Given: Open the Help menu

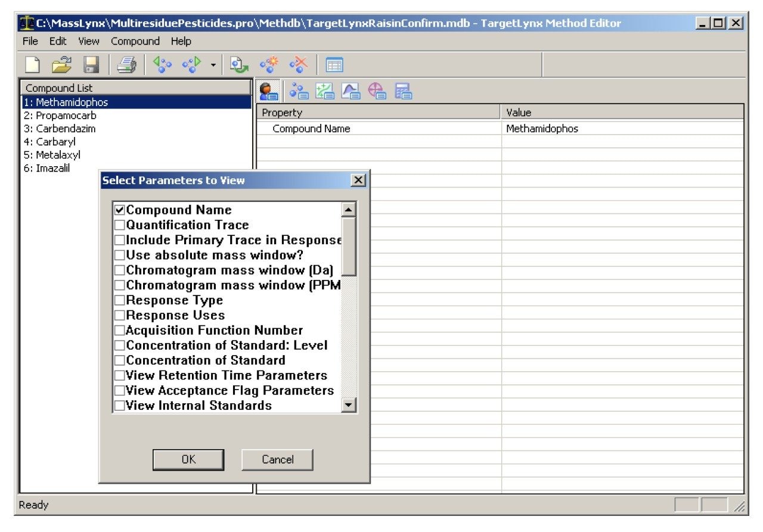Looking at the screenshot, I should [x=181, y=41].
